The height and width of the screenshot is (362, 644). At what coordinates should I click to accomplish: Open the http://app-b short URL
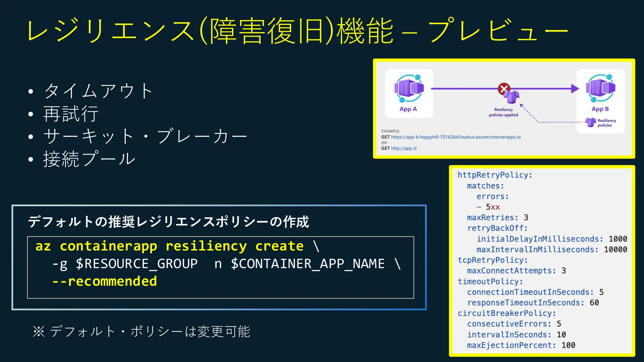click(x=404, y=148)
